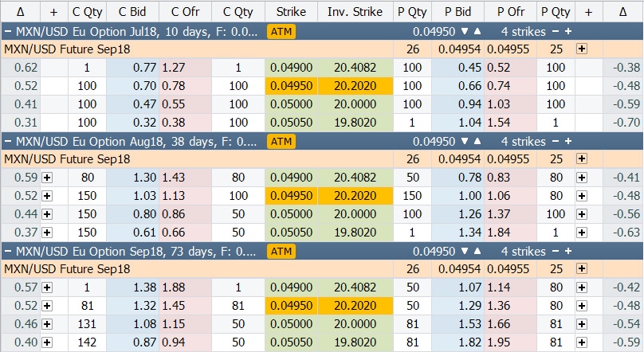Reduce the Jul18 strikes count with minus
644x352 pixels.
pos(557,32)
